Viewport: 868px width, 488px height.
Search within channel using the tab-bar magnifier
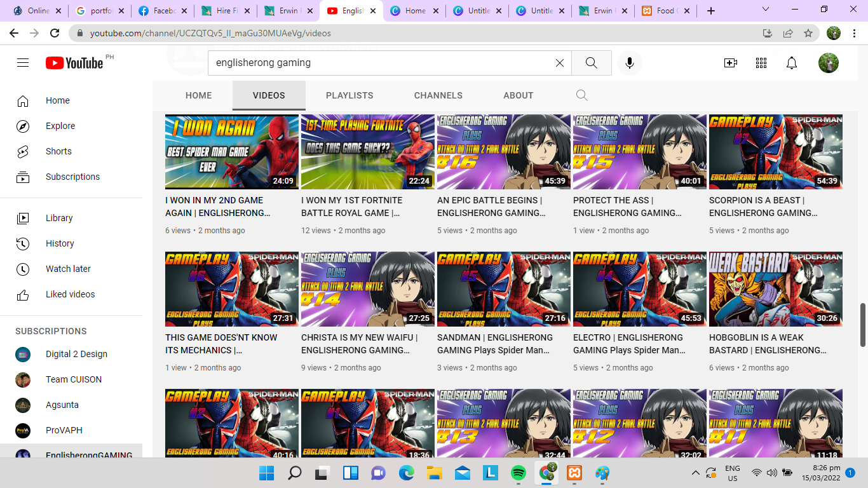coord(581,95)
